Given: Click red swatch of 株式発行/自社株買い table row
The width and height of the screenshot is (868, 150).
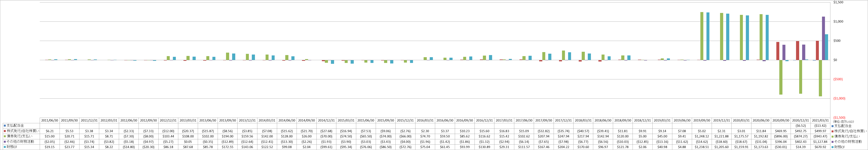Looking at the screenshot, I should [5, 131].
